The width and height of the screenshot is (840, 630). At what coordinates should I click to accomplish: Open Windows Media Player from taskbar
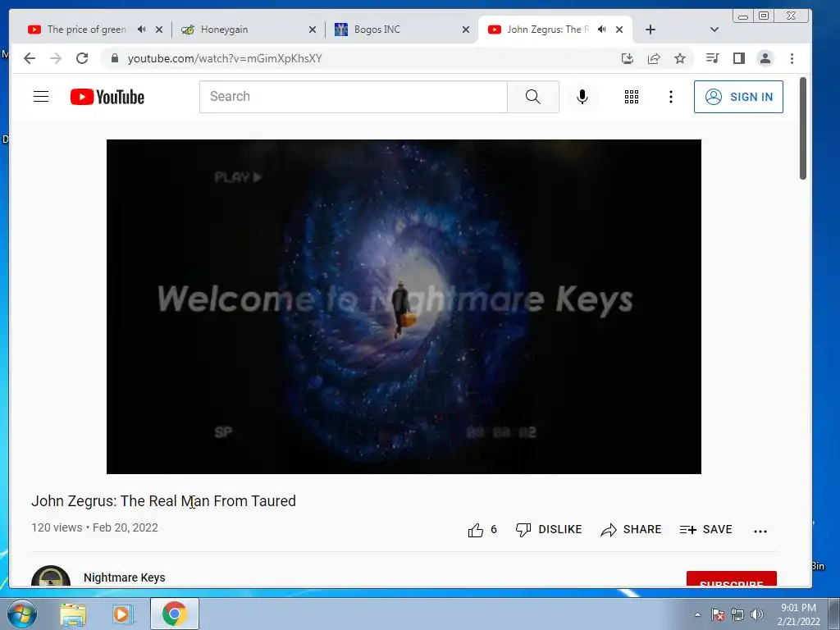[x=121, y=614]
